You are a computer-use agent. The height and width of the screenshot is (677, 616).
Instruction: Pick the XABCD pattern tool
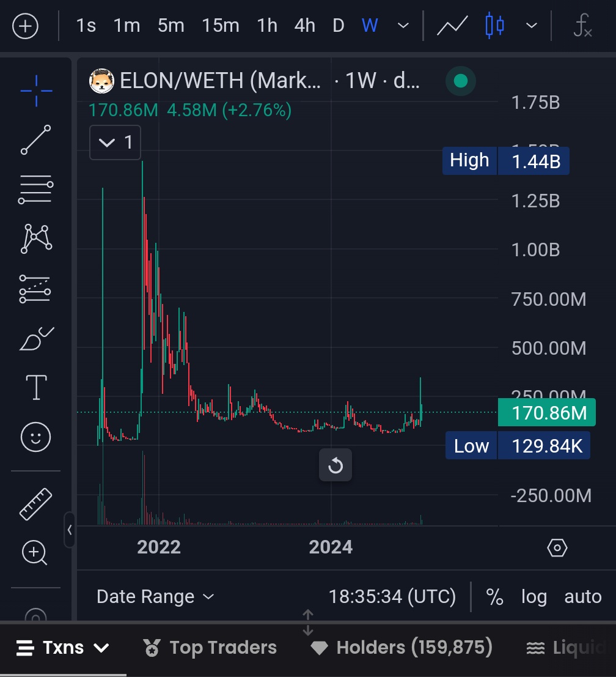tap(36, 239)
